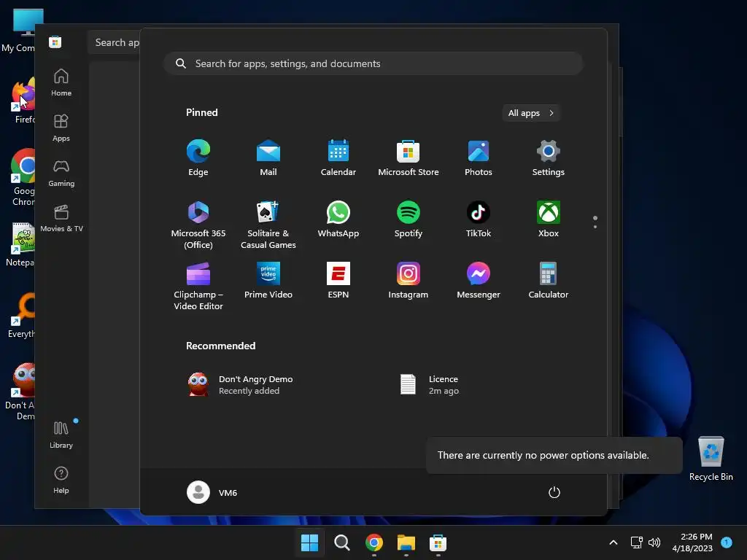Open the Calendar app
The width and height of the screenshot is (747, 560).
tap(338, 158)
